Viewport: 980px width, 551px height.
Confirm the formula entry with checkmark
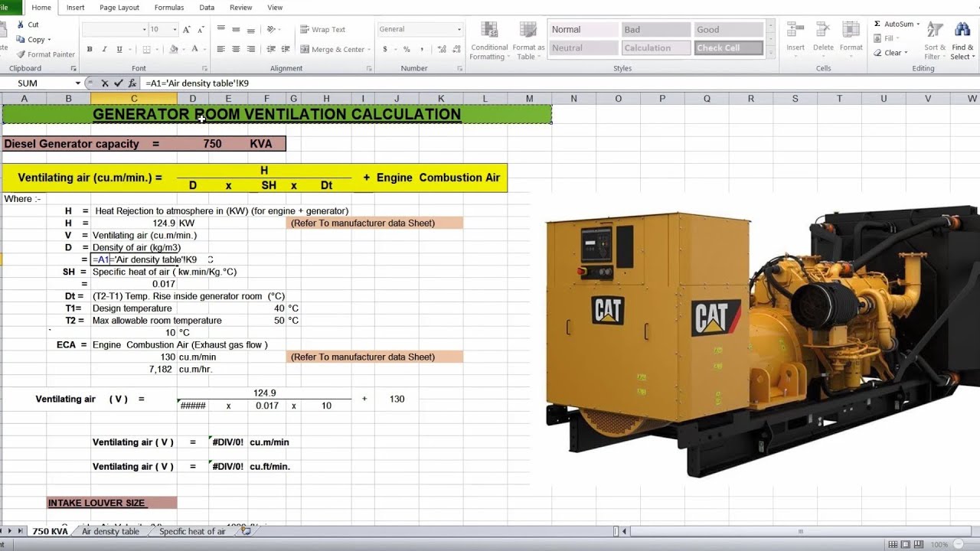click(118, 83)
